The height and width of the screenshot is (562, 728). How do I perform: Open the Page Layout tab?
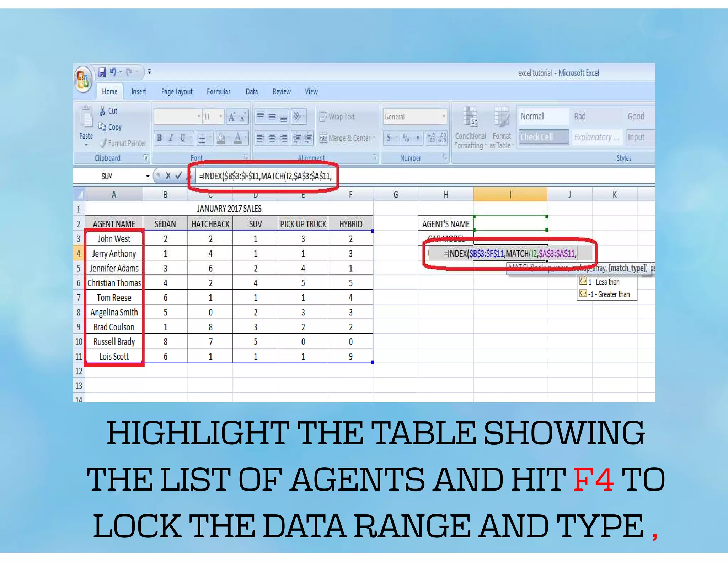tap(177, 92)
